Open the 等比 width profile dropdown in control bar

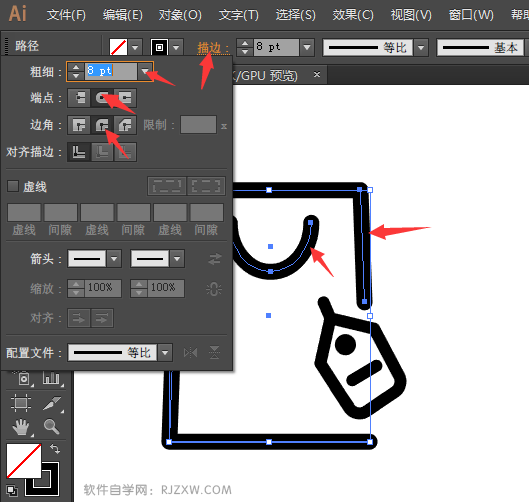click(x=421, y=47)
